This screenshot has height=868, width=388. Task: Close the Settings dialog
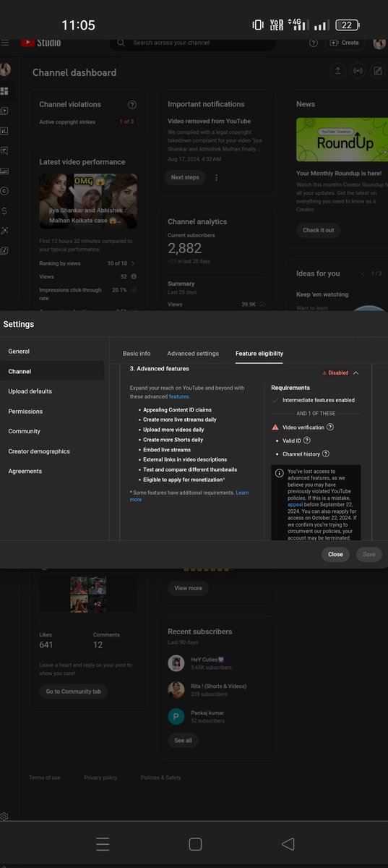pos(335,554)
